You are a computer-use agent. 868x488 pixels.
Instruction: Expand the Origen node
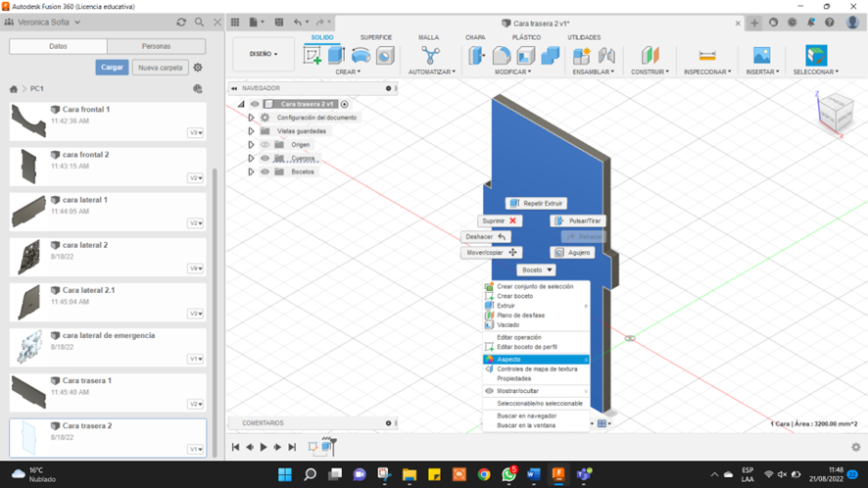[x=251, y=145]
